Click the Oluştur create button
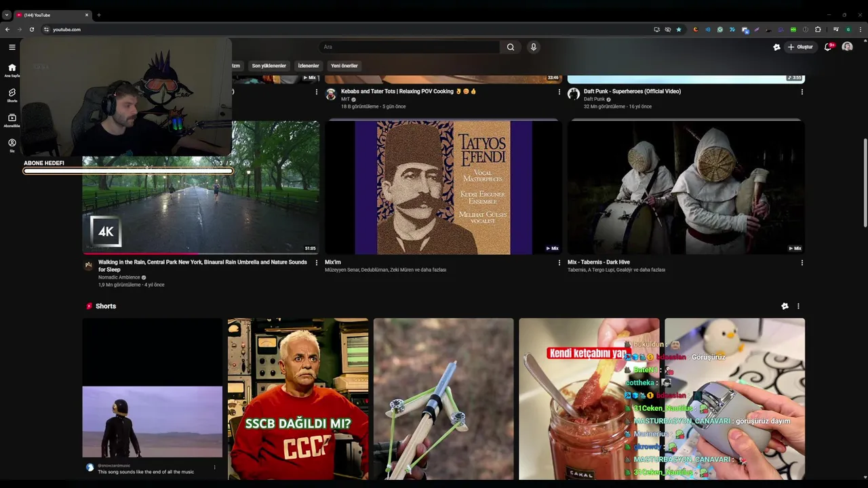This screenshot has width=868, height=488. (800, 47)
